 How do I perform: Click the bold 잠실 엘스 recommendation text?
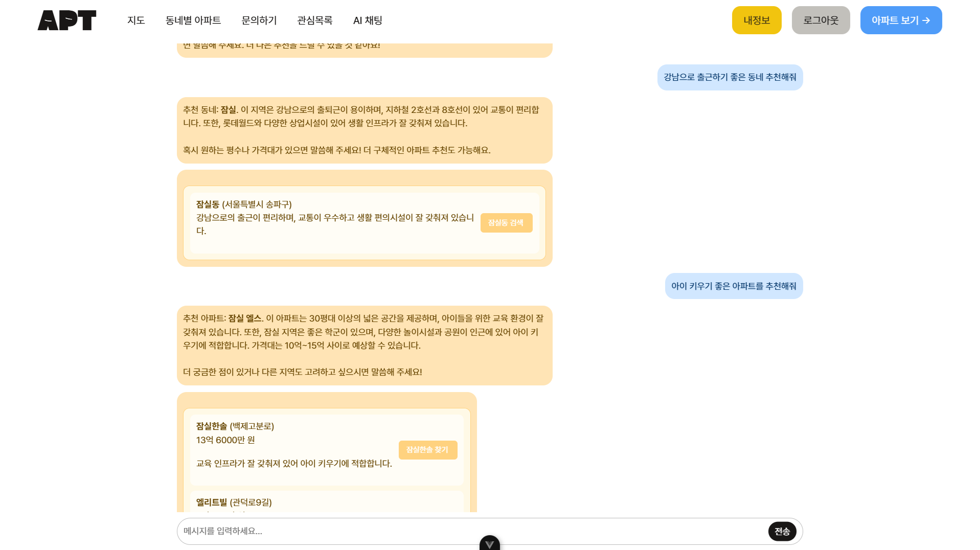tap(245, 318)
